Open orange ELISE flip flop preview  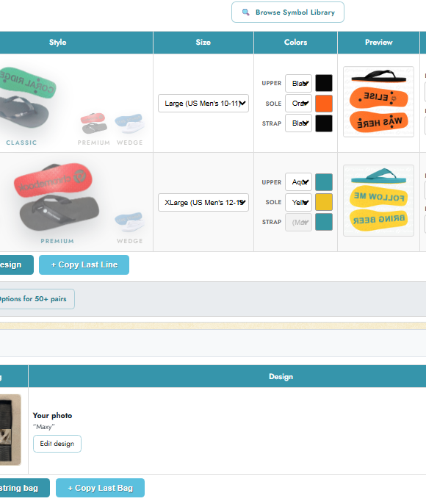[378, 102]
